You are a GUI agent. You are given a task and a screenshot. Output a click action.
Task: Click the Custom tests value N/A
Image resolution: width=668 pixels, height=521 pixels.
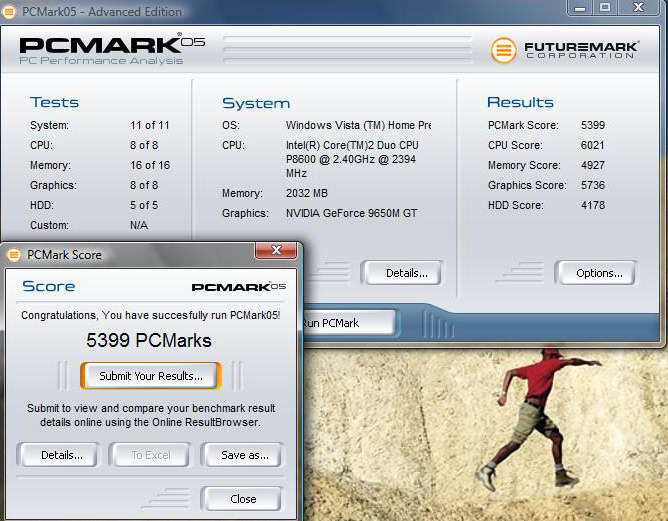point(139,225)
